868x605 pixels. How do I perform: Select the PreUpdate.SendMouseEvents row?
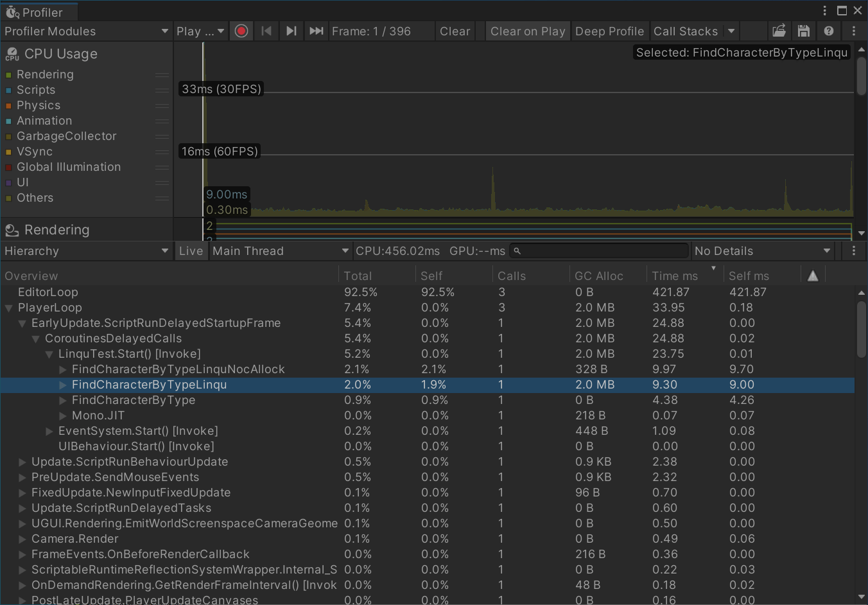(x=428, y=477)
